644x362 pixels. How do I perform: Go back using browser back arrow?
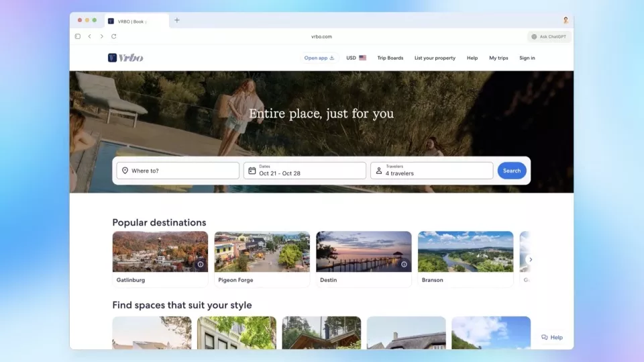(89, 36)
